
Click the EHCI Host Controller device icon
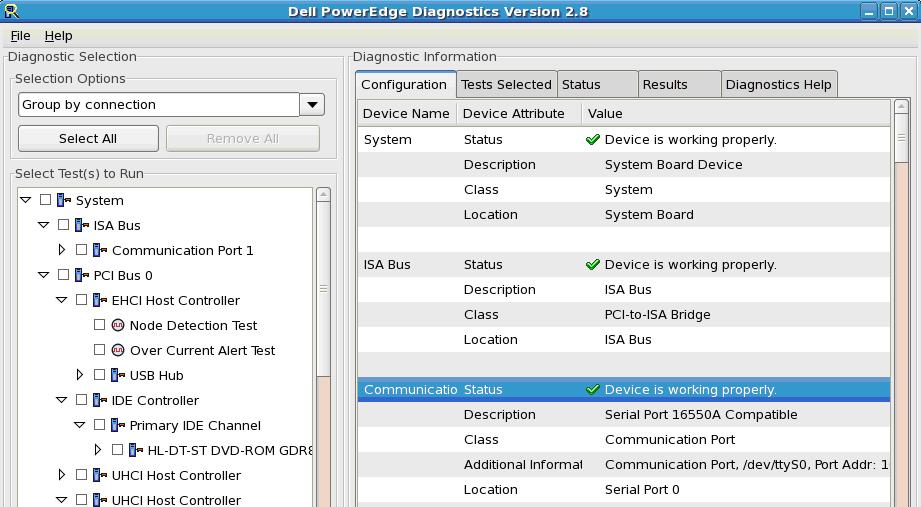(x=100, y=300)
